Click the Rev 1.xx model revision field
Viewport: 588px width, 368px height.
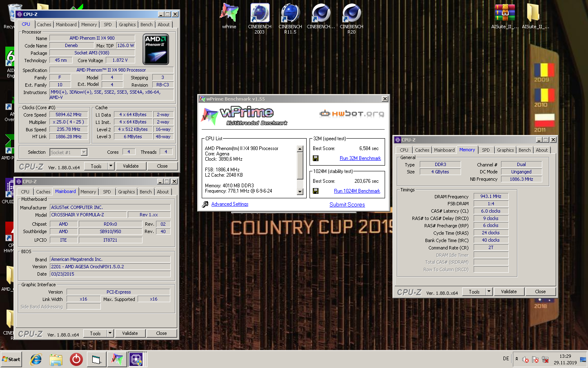[x=149, y=215]
